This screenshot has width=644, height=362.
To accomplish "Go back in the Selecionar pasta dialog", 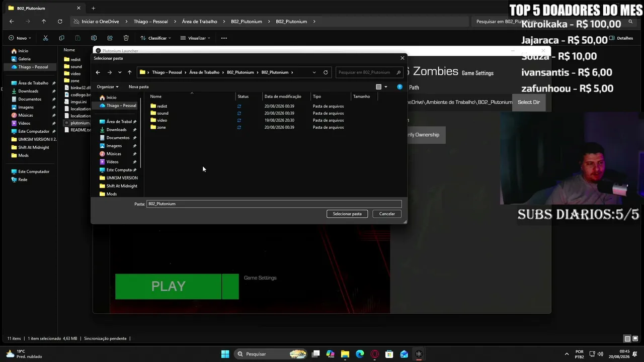I will (x=98, y=72).
